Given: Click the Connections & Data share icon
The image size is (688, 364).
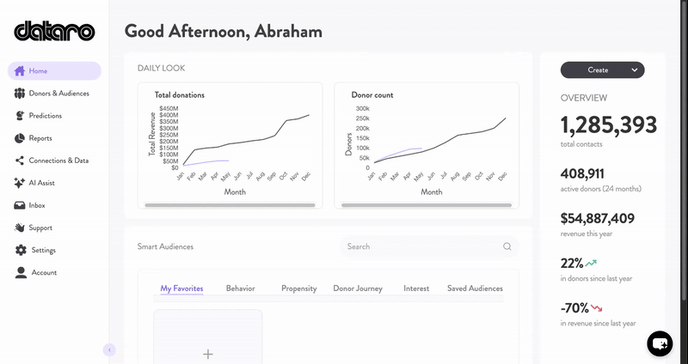Looking at the screenshot, I should pos(19,161).
